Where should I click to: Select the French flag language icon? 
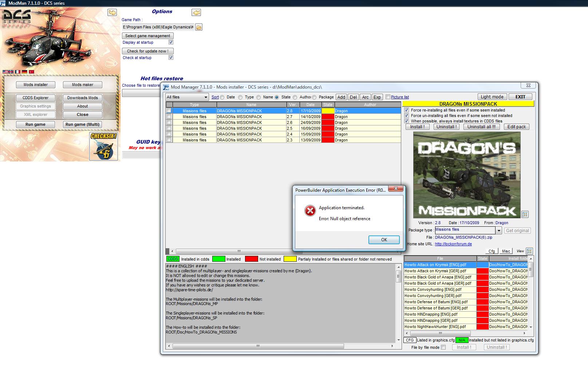(17, 72)
